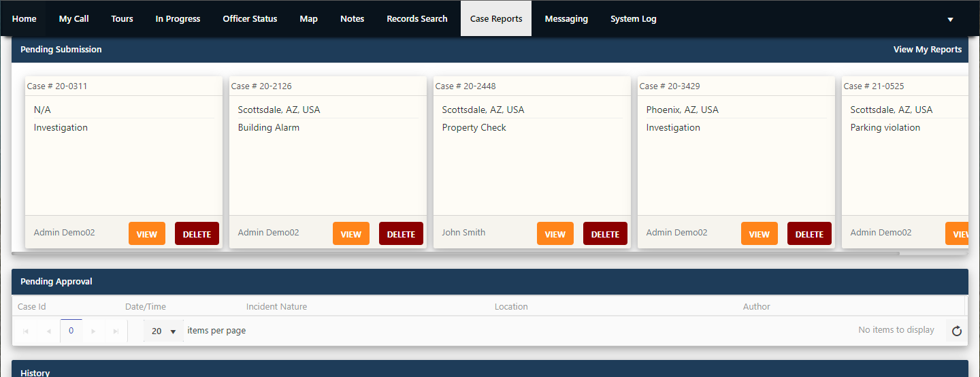Go to first page of Pending Approval
Screen dimensions: 980x377
(x=26, y=331)
